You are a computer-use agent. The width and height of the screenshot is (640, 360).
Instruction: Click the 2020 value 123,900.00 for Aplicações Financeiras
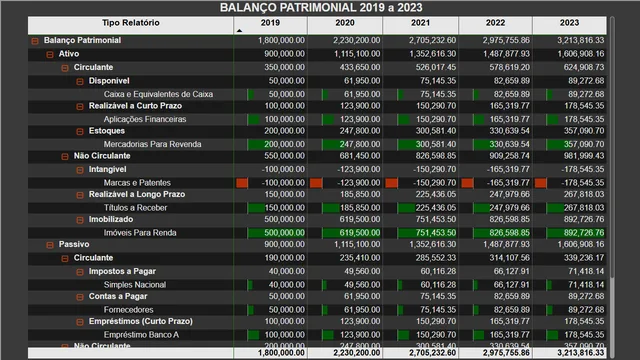pyautogui.click(x=360, y=119)
